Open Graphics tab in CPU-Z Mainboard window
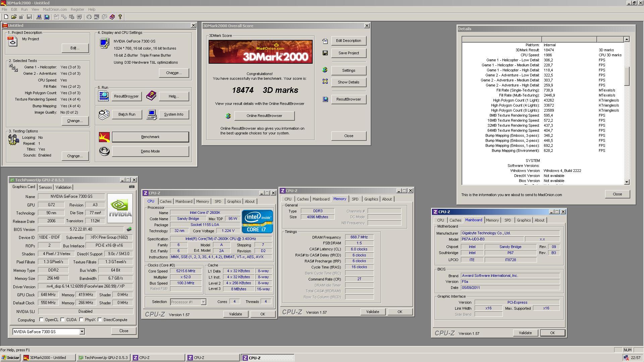 (524, 220)
